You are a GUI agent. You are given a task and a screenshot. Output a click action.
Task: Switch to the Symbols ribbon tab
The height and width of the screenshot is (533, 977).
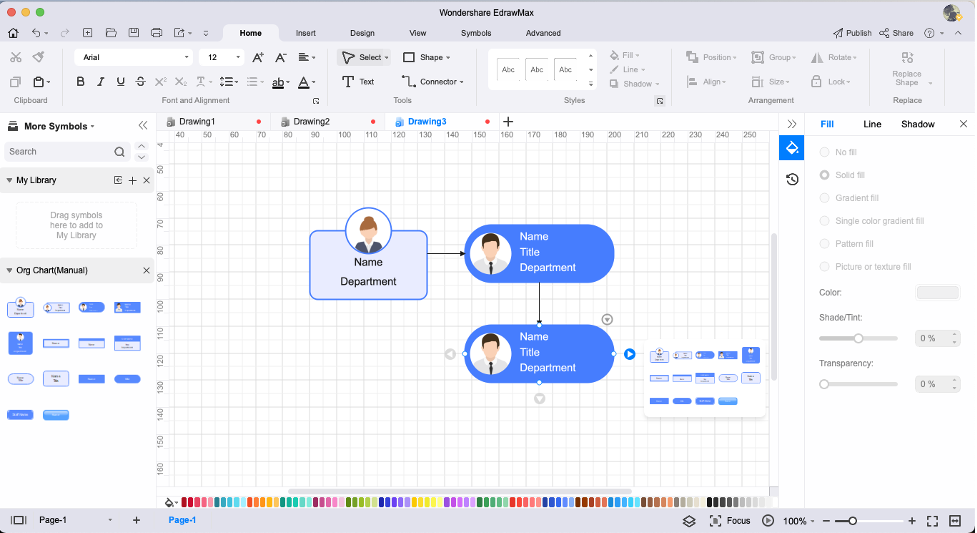476,33
